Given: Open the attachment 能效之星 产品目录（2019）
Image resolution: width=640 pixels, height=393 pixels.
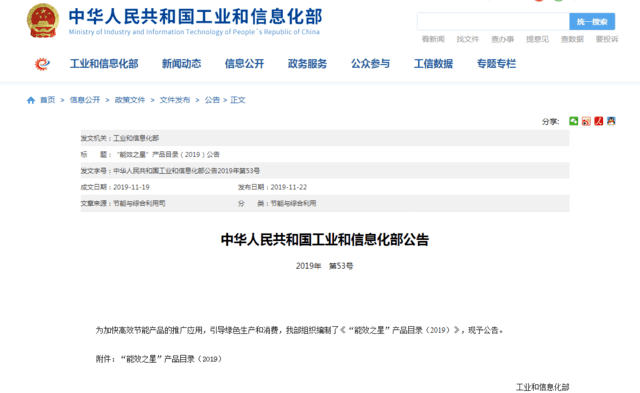Looking at the screenshot, I should 172,359.
